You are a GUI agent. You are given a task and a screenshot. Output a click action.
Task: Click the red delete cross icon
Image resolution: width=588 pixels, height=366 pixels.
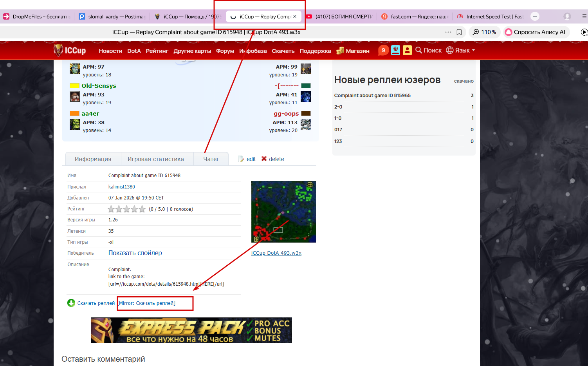tap(264, 159)
